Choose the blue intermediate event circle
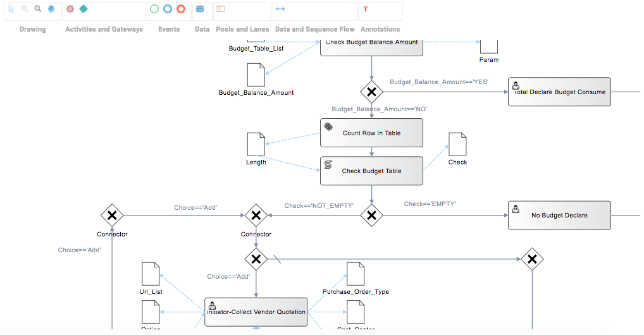644x335 pixels. click(168, 9)
